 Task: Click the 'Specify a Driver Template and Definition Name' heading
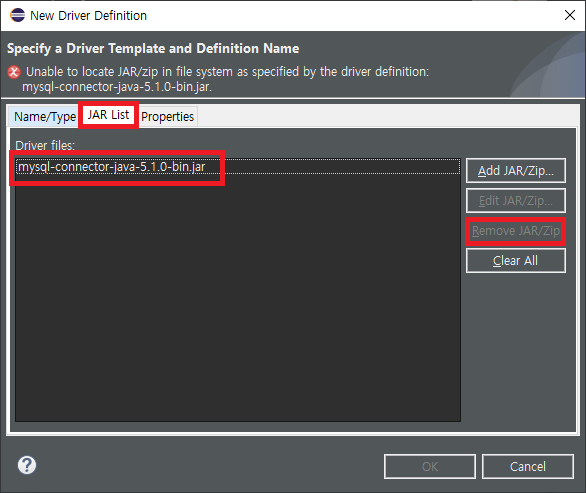[x=153, y=49]
